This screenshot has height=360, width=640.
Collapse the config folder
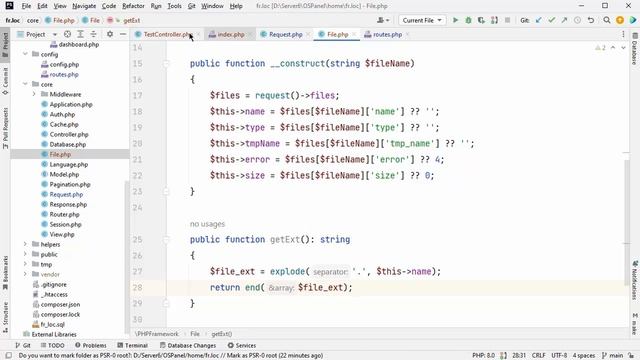(25, 54)
